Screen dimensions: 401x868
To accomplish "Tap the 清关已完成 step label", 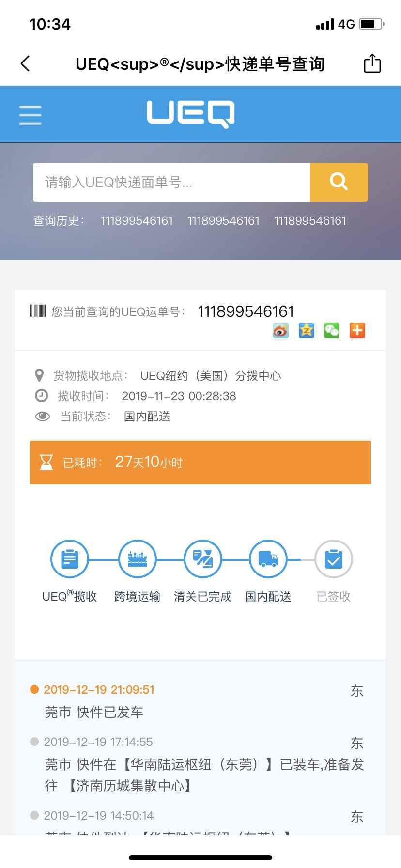I will pyautogui.click(x=203, y=596).
